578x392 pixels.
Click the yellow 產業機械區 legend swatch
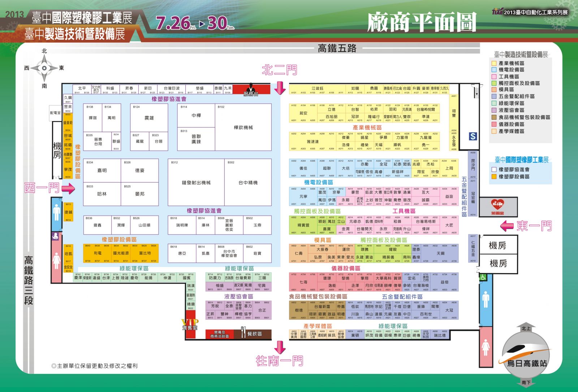click(x=494, y=63)
